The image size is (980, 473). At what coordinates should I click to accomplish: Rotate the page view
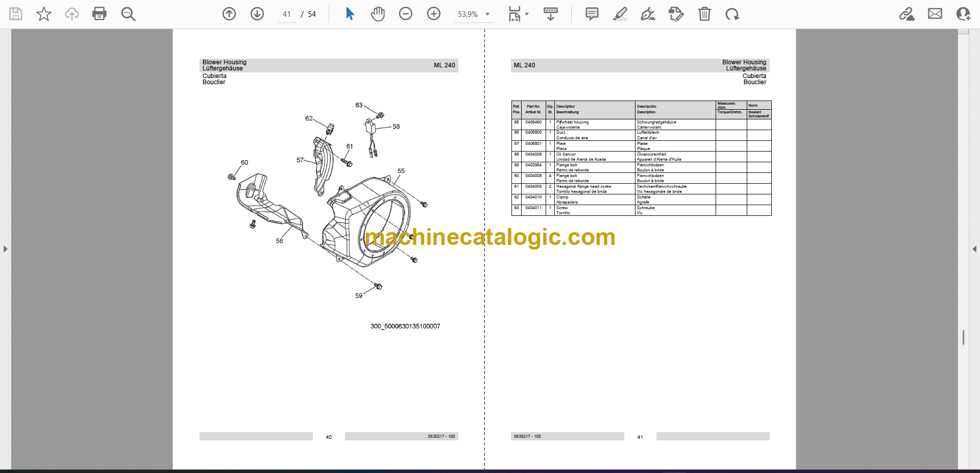click(732, 14)
